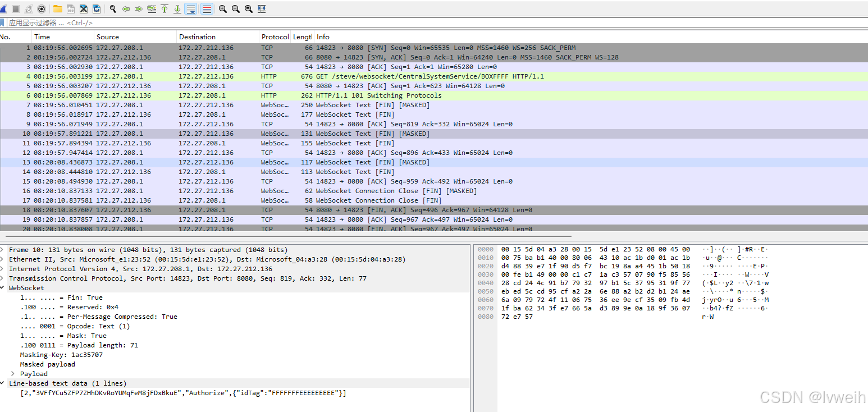Select the Payload length: 71 field

(x=79, y=345)
